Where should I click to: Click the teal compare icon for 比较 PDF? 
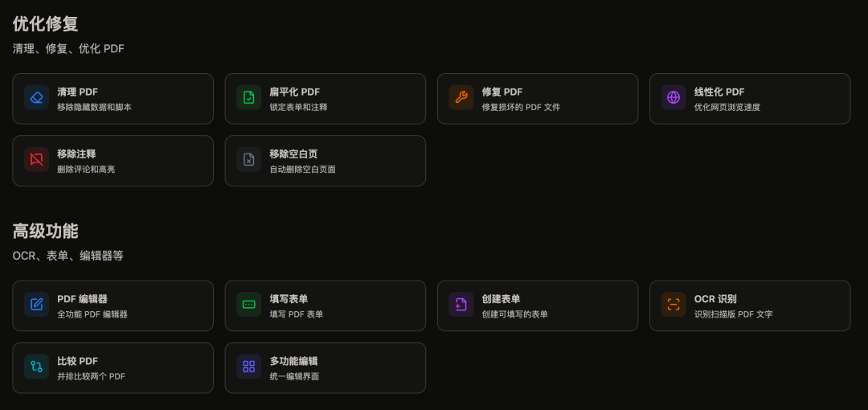[36, 367]
